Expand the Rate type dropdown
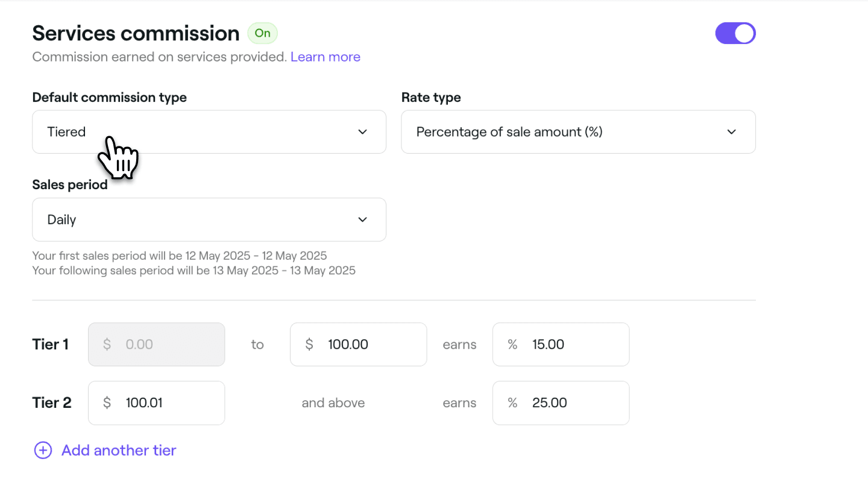The height and width of the screenshot is (482, 868). pos(577,132)
